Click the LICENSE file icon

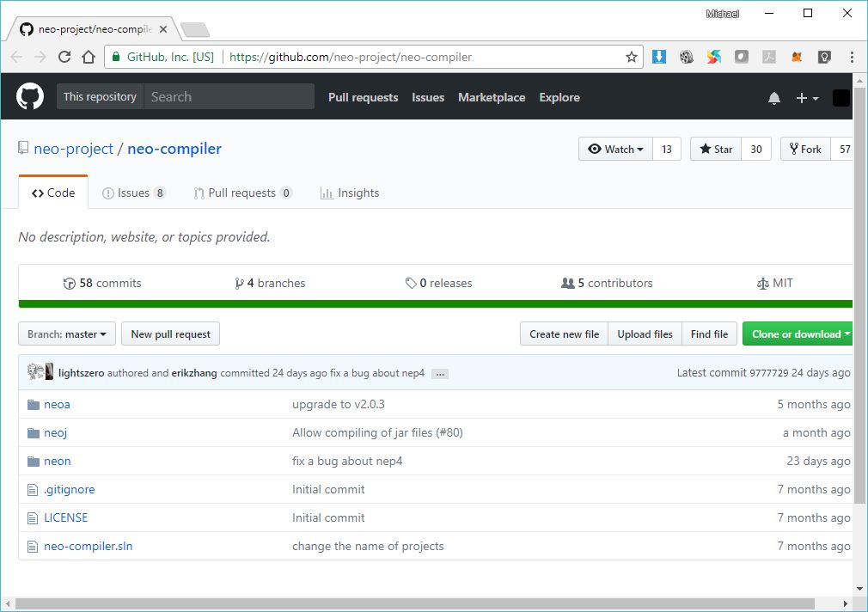[x=33, y=518]
